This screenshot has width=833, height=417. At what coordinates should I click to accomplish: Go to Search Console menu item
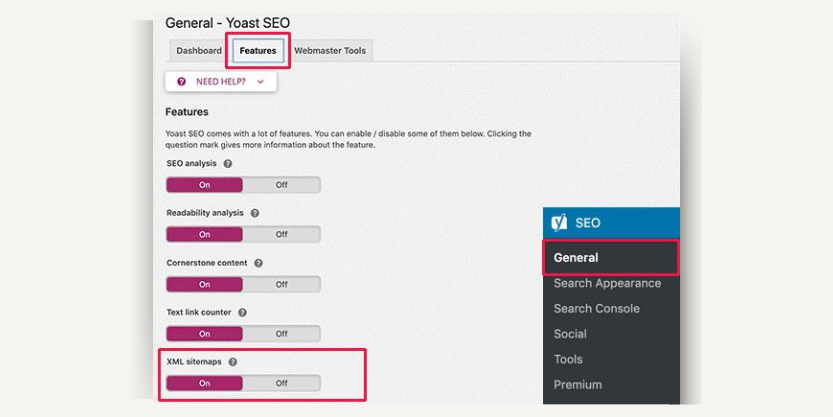tap(597, 309)
